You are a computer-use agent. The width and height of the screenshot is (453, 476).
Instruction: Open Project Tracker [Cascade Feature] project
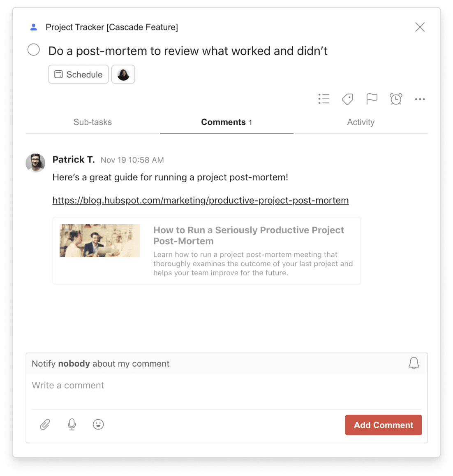click(x=111, y=27)
